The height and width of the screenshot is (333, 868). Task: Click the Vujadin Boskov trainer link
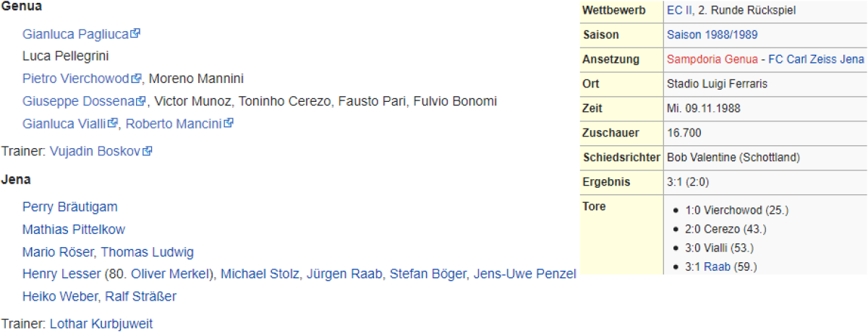tap(95, 152)
